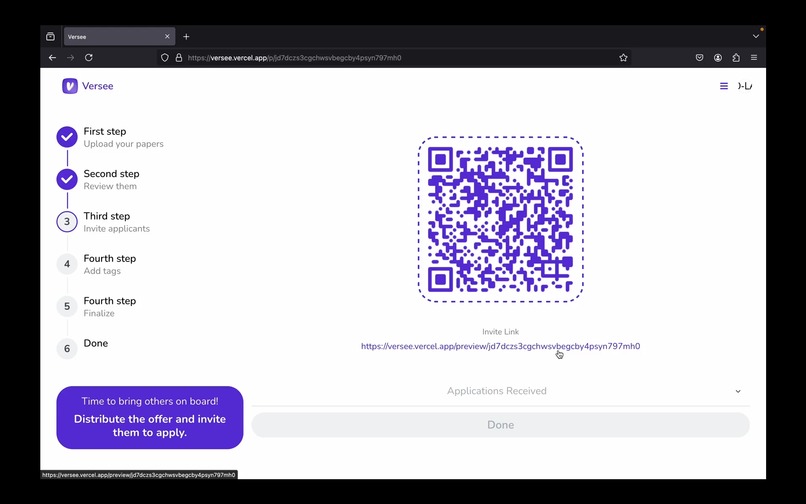Expand the list all tabs chevron

click(756, 37)
